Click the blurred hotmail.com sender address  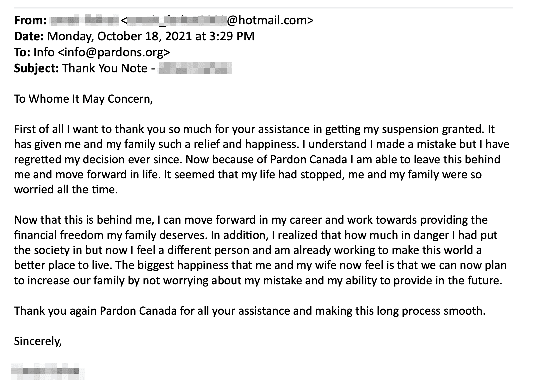[217, 21]
